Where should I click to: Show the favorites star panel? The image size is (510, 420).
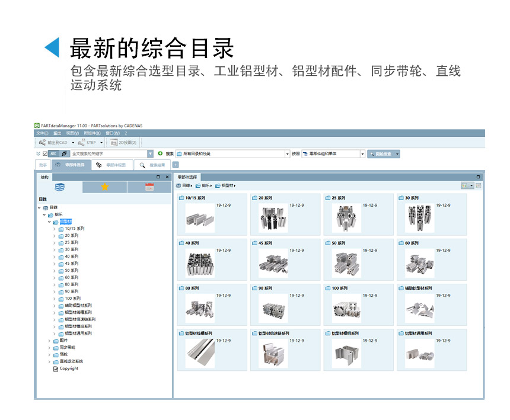(x=104, y=187)
